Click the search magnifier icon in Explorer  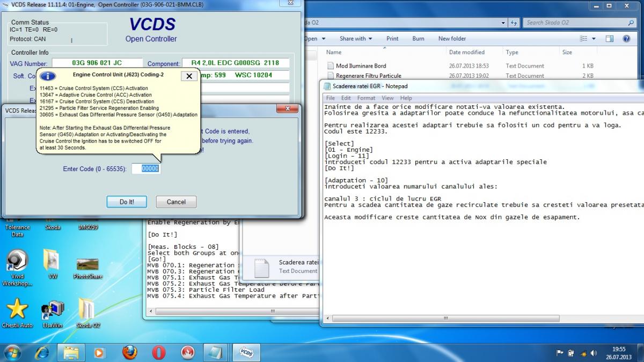coord(631,23)
